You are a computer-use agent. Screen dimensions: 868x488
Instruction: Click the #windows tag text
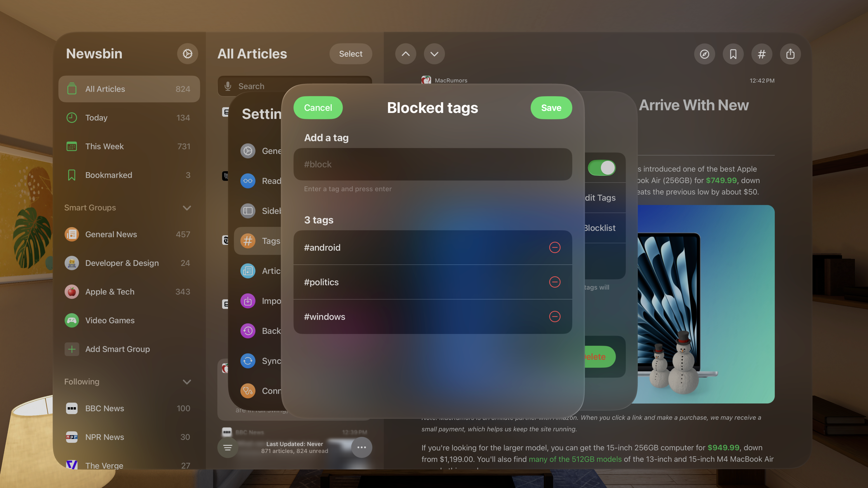click(x=325, y=317)
